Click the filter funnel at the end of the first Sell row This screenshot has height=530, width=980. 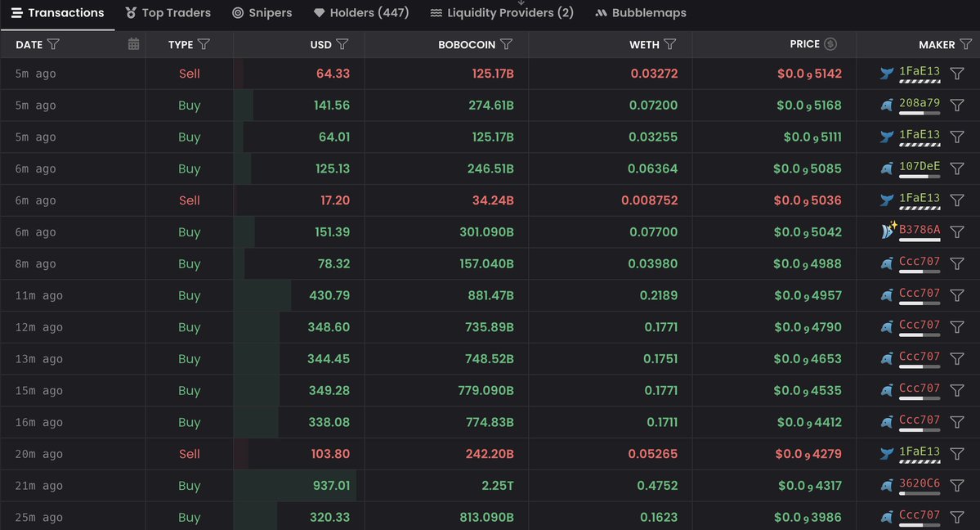[956, 73]
